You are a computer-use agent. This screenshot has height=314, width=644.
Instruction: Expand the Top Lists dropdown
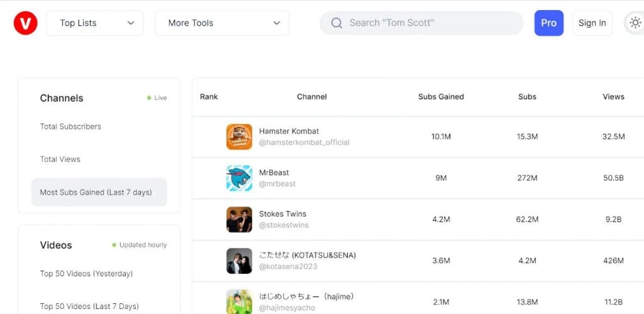coord(95,23)
